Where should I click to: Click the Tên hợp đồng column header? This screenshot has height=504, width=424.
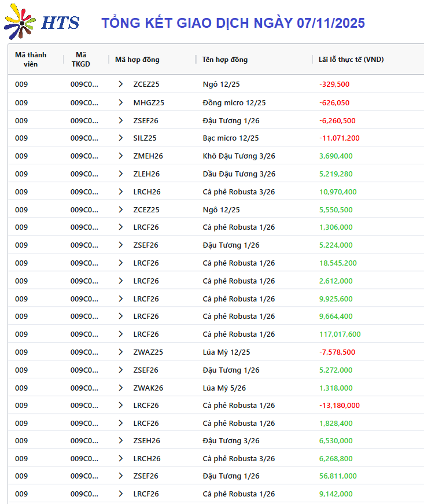[x=225, y=60]
